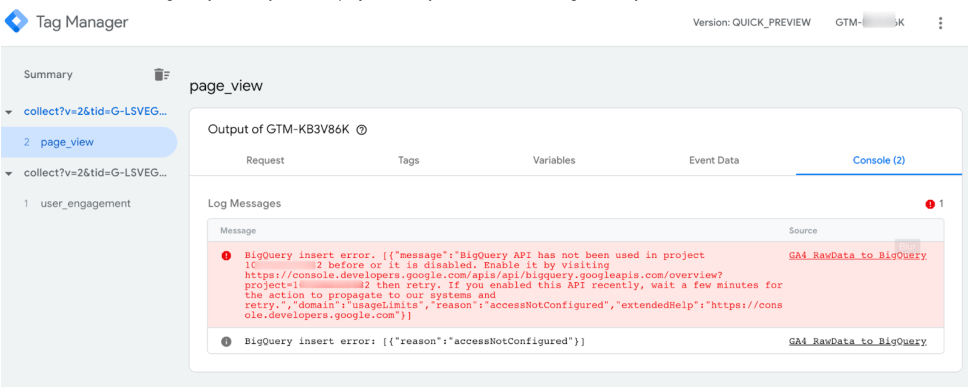Click the Output of GTM-KB3V86K title
Viewport: 968px width, 387px height.
(x=279, y=130)
